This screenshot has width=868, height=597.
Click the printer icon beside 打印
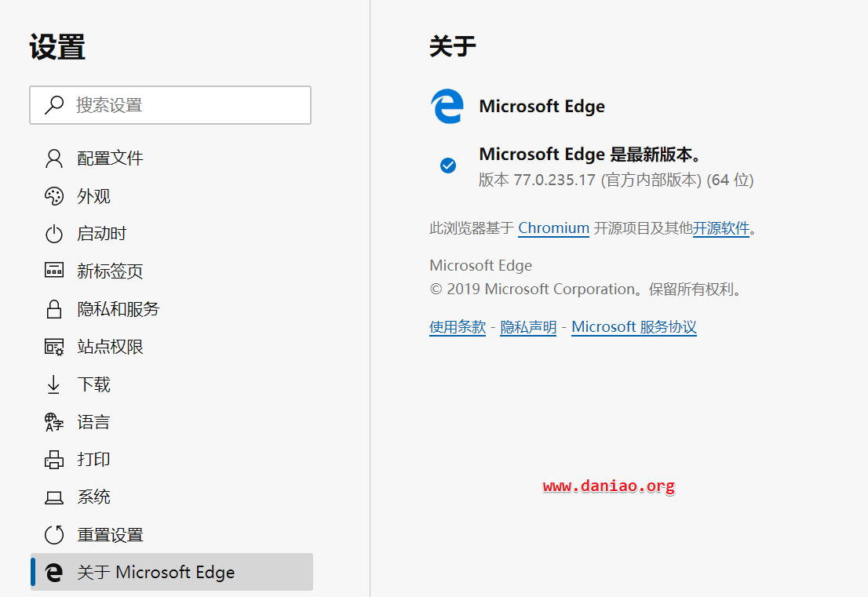click(53, 459)
